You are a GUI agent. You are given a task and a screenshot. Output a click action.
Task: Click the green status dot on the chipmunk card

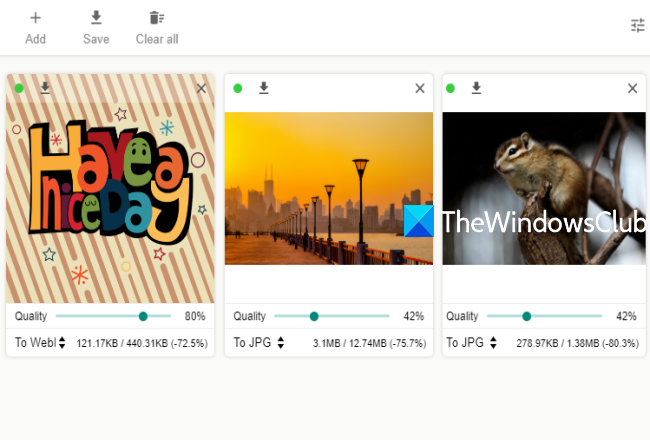tap(451, 88)
